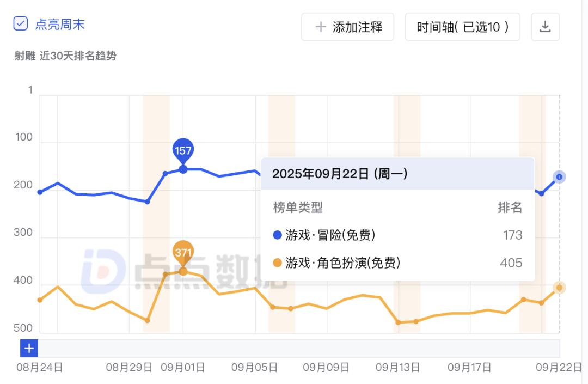Click the 09月05日 x-axis label
This screenshot has width=588, height=384.
[x=254, y=368]
